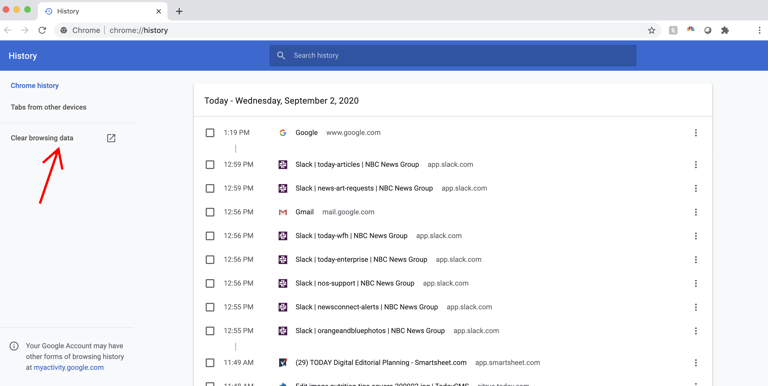Screen dimensions: 768x386
Task: Open Slack today-articles history link
Action: tap(357, 165)
